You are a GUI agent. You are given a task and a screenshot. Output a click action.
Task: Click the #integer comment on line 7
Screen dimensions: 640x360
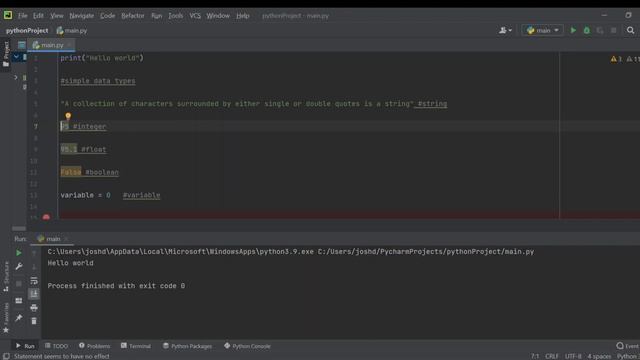pyautogui.click(x=89, y=127)
